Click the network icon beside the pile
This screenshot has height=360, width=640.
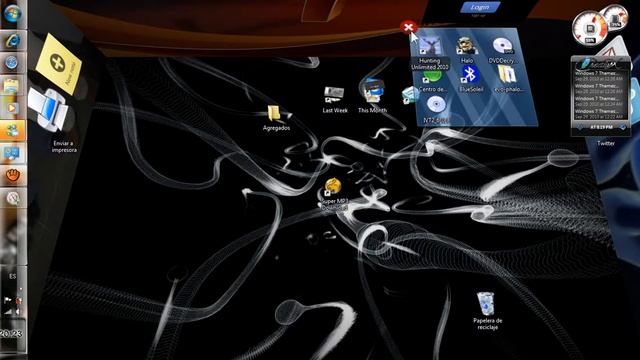(x=409, y=96)
